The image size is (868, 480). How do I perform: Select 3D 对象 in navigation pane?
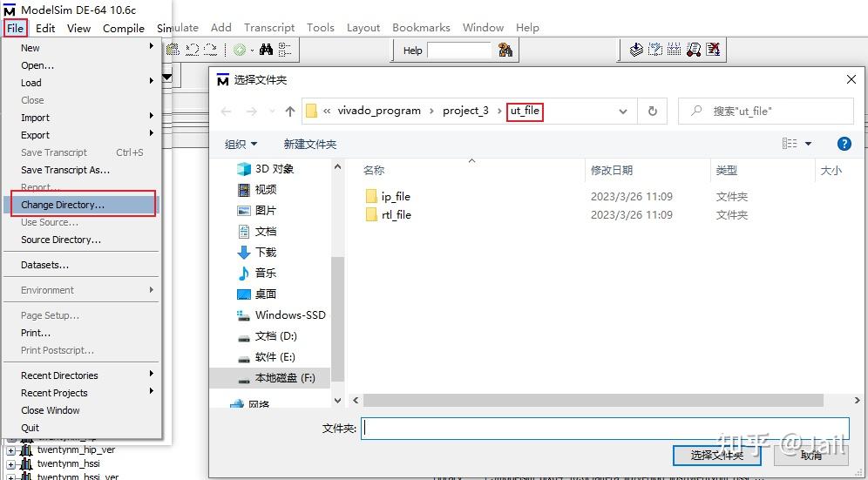tap(274, 169)
